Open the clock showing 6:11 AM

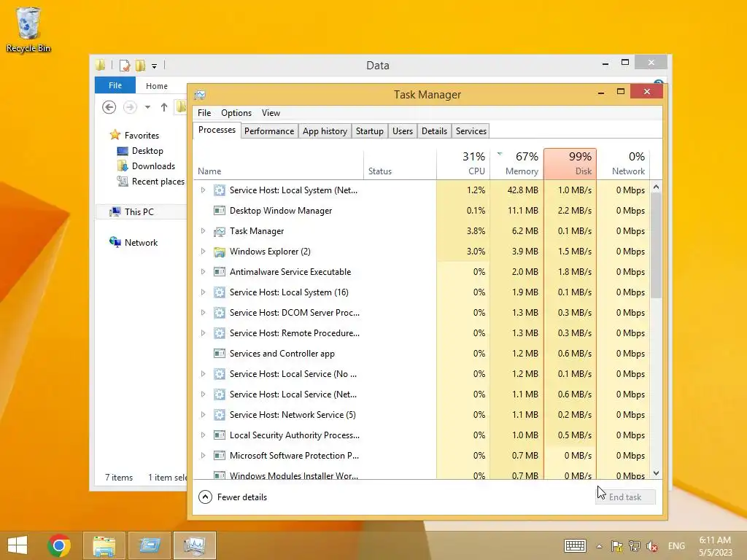[715, 546]
